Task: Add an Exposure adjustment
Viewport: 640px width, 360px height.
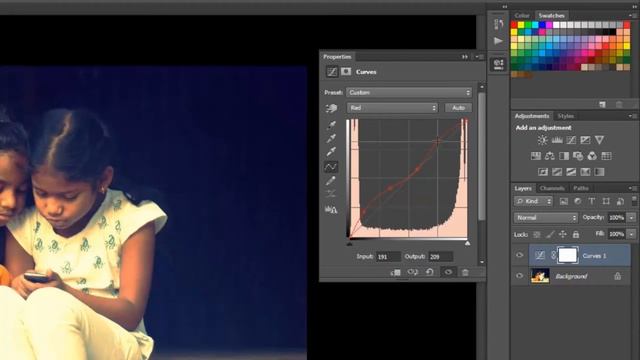Action: pyautogui.click(x=585, y=140)
